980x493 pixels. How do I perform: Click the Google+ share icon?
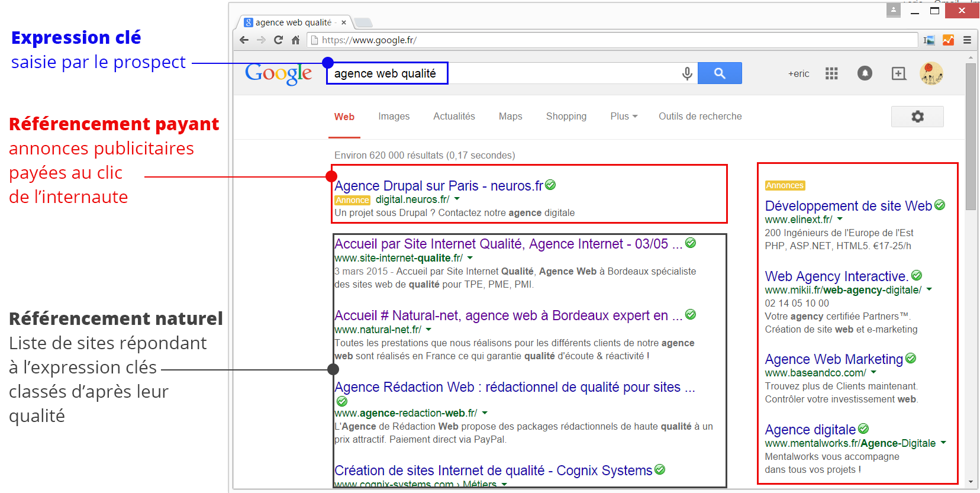(x=898, y=73)
